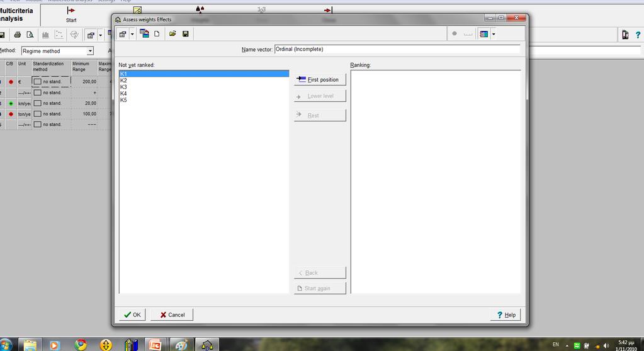Screen dimensions: 644x351
Task: Open Google Chrome from the taskbar
Action: (x=81, y=345)
